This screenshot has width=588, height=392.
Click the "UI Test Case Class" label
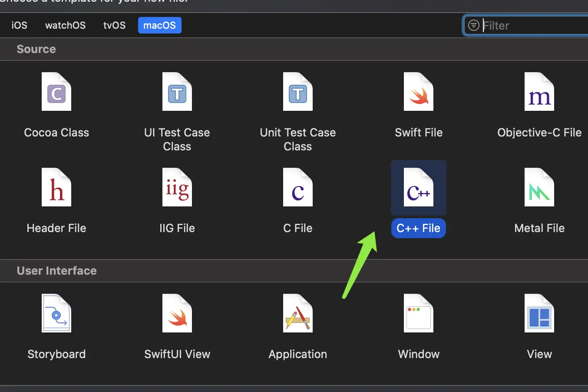click(177, 140)
